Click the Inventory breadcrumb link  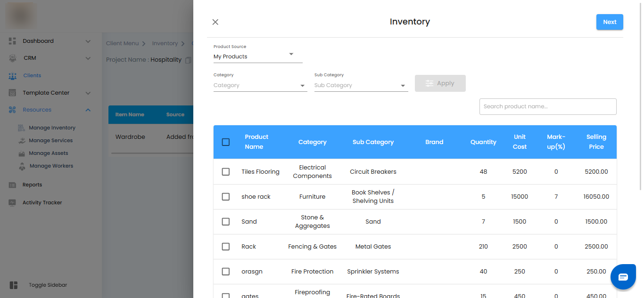pos(165,43)
